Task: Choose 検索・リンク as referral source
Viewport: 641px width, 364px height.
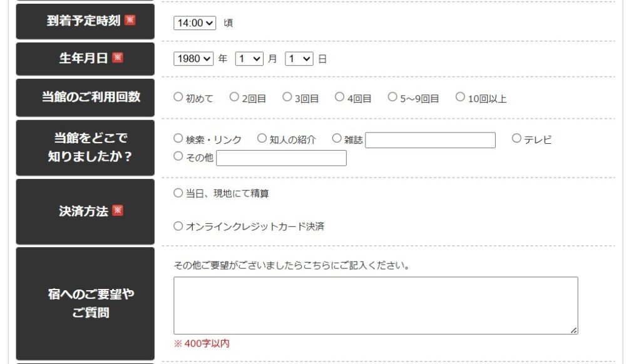Action: [178, 138]
